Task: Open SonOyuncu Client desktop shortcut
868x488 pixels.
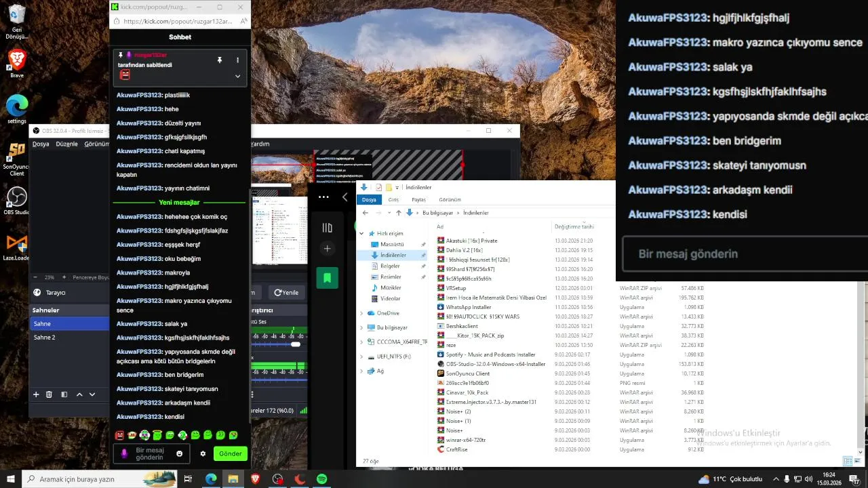Action: (16, 159)
